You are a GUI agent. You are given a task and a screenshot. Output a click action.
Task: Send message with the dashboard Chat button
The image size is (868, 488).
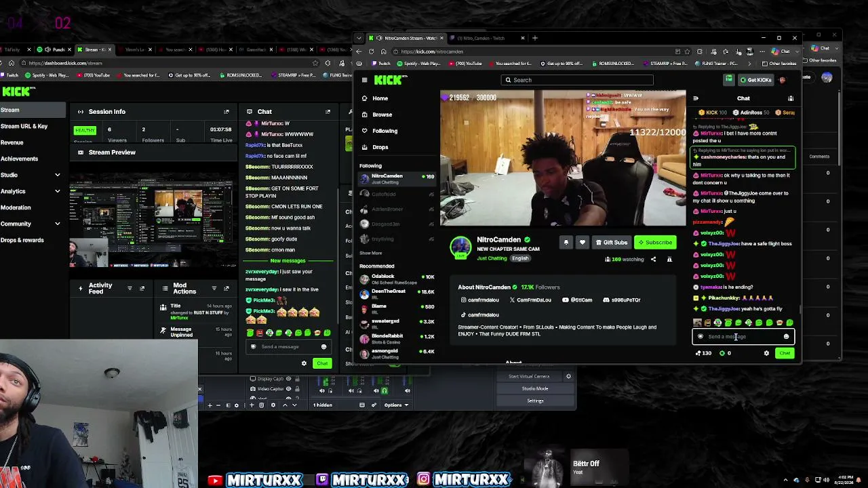tap(322, 363)
